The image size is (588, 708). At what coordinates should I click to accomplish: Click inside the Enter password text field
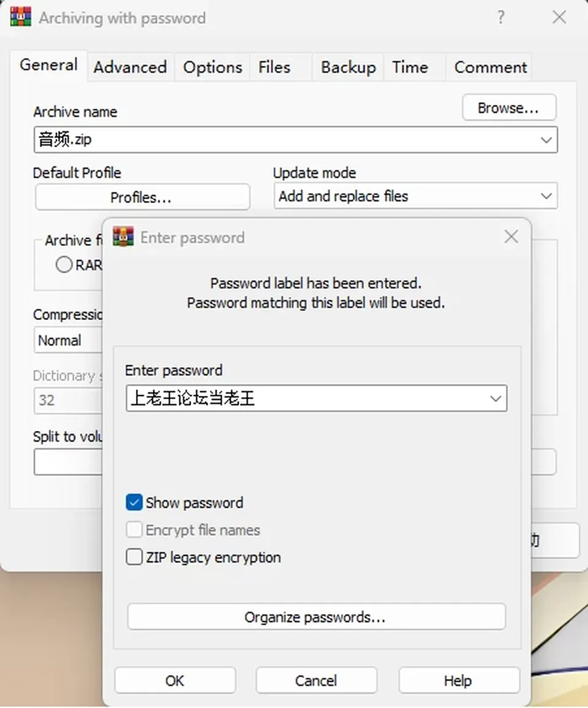pos(307,398)
